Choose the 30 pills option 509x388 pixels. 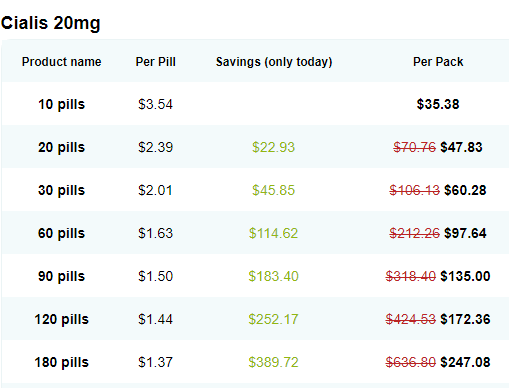(62, 190)
